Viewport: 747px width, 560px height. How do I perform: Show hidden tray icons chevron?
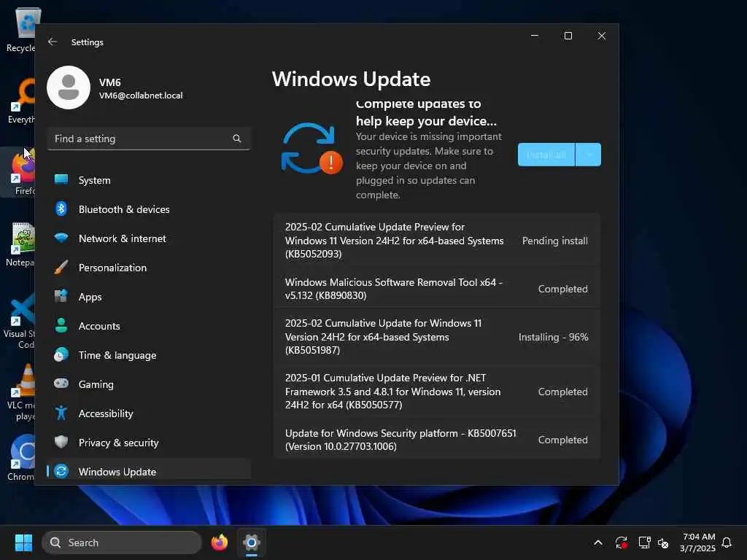tap(598, 542)
